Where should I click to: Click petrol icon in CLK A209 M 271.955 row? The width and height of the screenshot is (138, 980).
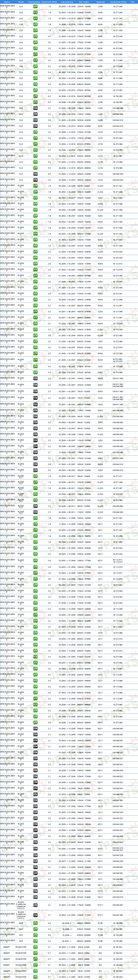35,24
